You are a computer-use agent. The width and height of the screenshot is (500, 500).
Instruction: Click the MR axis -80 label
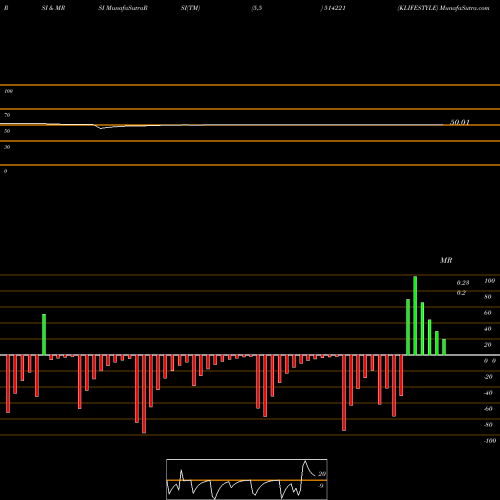[x=488, y=425]
